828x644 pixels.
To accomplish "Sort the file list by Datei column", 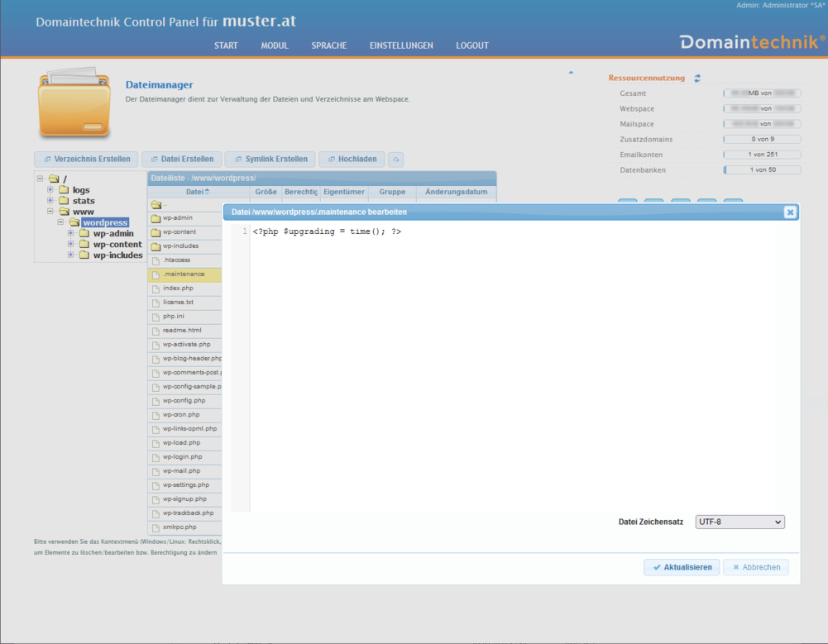I will (197, 192).
